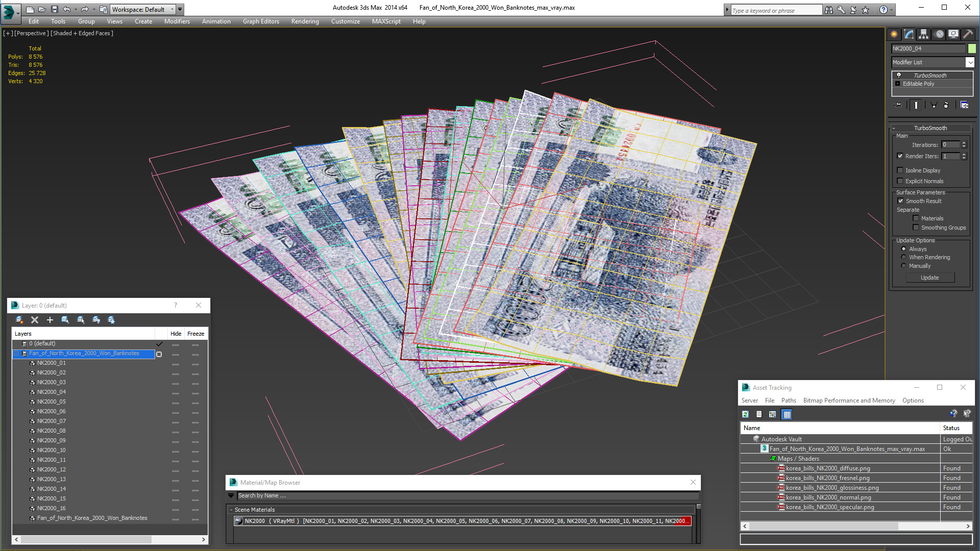Open the Graph Editors menu
The width and height of the screenshot is (980, 551).
click(x=261, y=21)
